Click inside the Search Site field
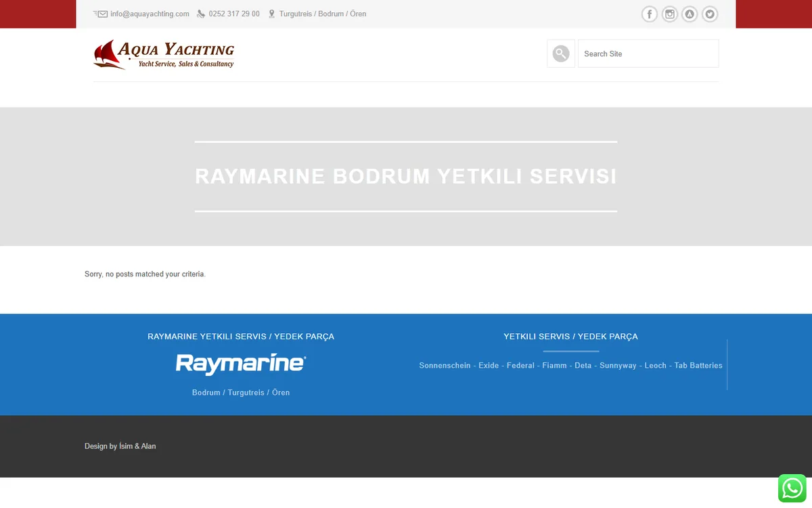This screenshot has height=508, width=812. tap(648, 54)
